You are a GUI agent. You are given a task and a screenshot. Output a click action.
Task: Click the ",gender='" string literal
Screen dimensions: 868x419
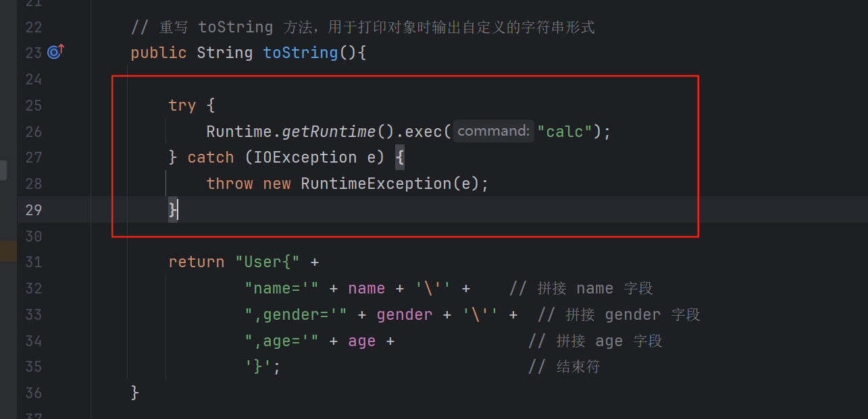296,314
